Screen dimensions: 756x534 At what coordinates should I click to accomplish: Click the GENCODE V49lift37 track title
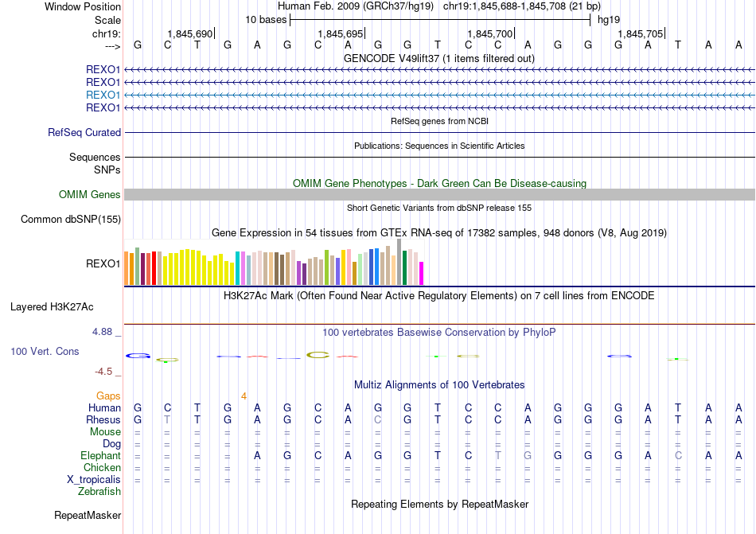[x=438, y=59]
